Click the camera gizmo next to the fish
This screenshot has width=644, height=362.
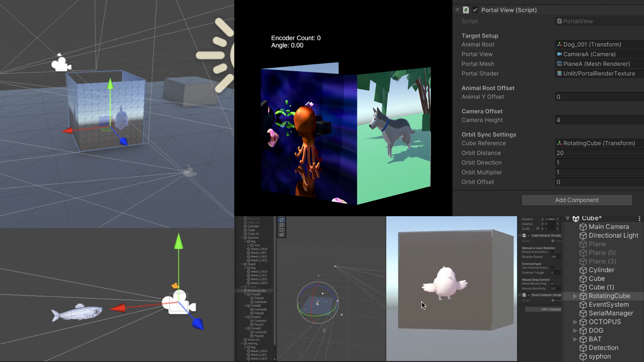(179, 303)
